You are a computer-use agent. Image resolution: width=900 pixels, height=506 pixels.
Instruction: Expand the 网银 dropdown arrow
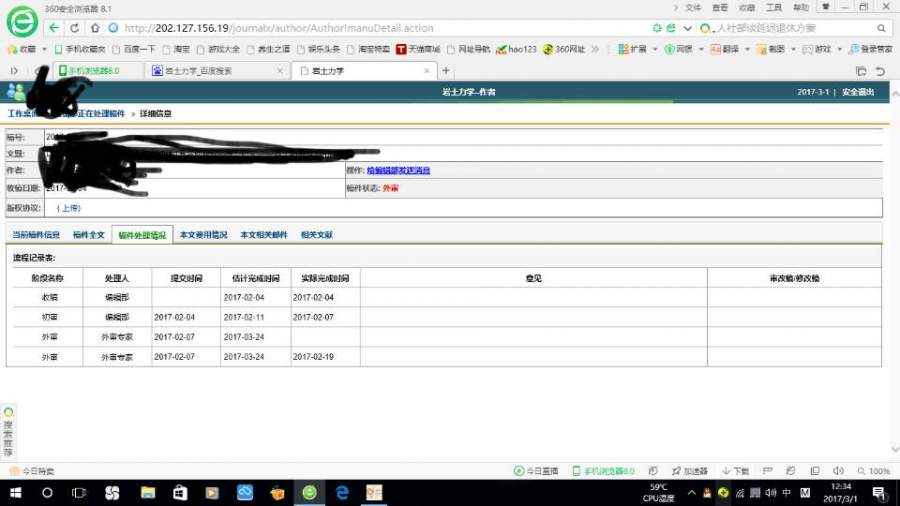tap(701, 49)
